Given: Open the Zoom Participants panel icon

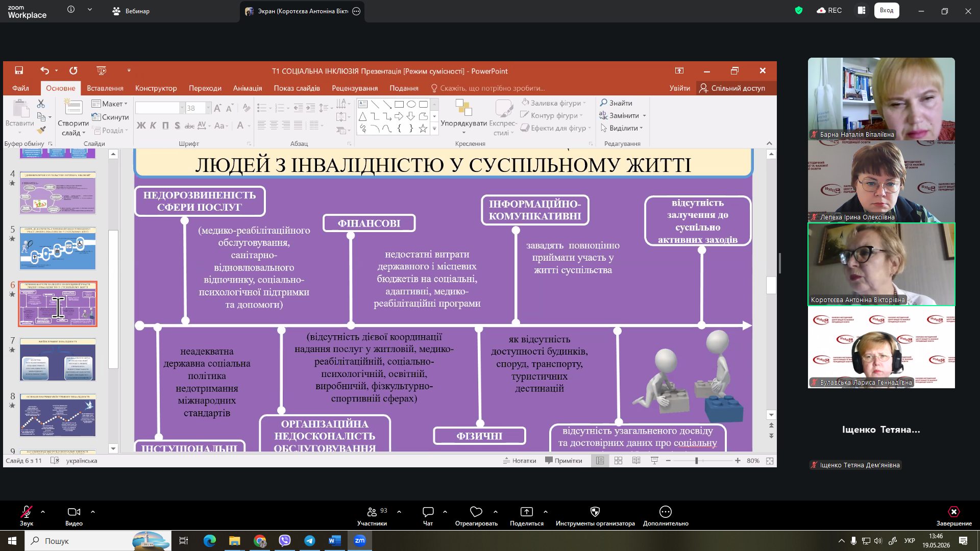Looking at the screenshot, I should pos(372,512).
